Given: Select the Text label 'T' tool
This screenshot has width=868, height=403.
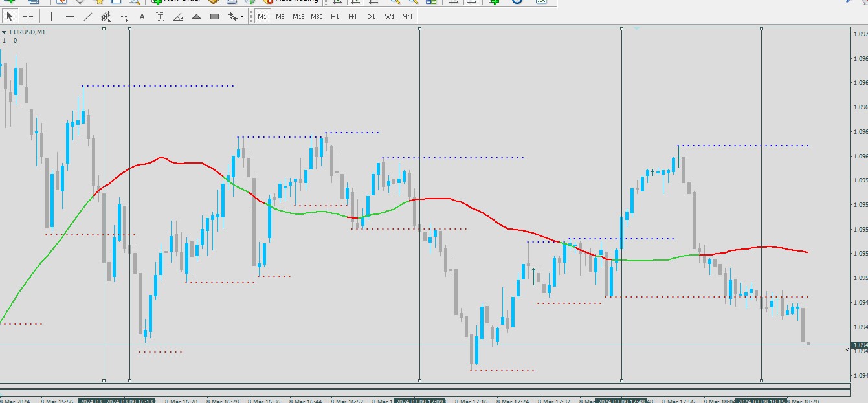Looking at the screenshot, I should [x=161, y=16].
